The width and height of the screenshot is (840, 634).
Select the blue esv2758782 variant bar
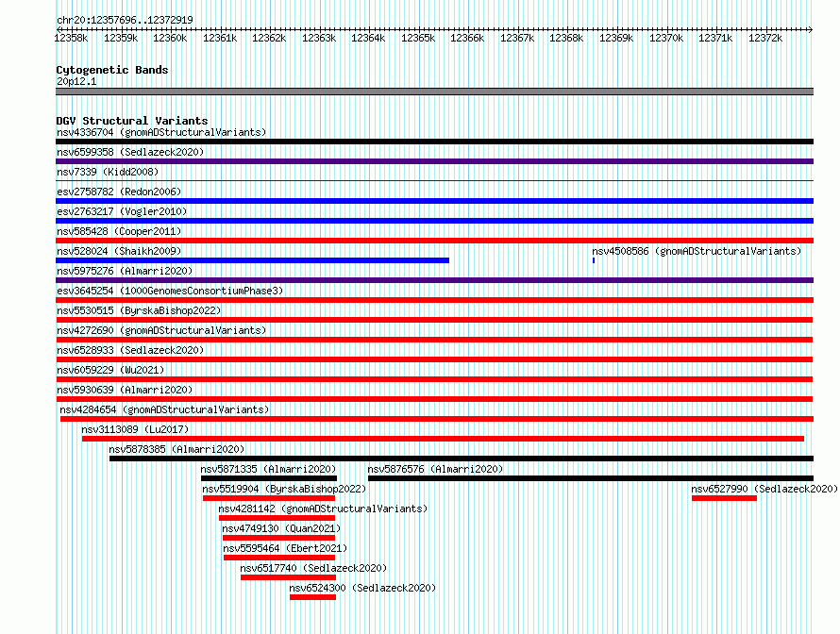(x=434, y=201)
